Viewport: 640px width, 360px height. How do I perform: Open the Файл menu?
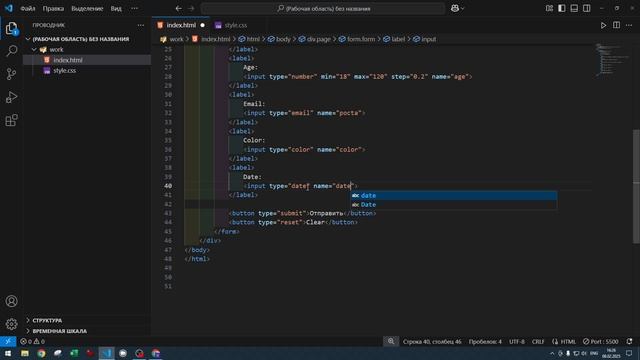point(28,8)
